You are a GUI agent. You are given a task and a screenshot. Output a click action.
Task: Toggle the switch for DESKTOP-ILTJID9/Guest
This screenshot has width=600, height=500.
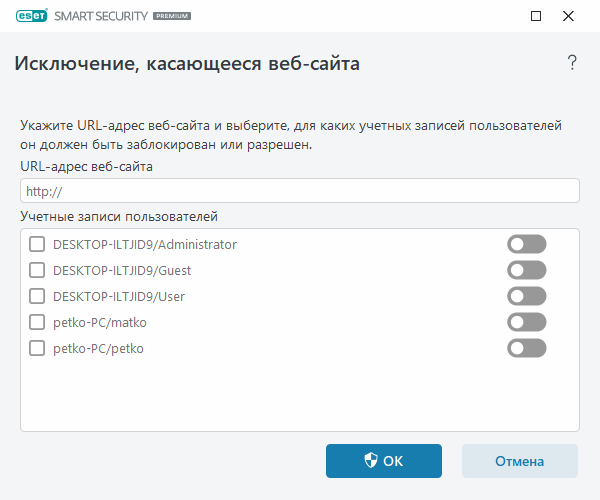[527, 270]
